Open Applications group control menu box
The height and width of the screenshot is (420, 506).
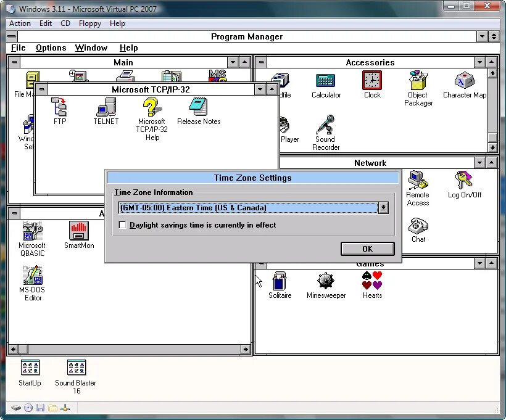pos(15,213)
